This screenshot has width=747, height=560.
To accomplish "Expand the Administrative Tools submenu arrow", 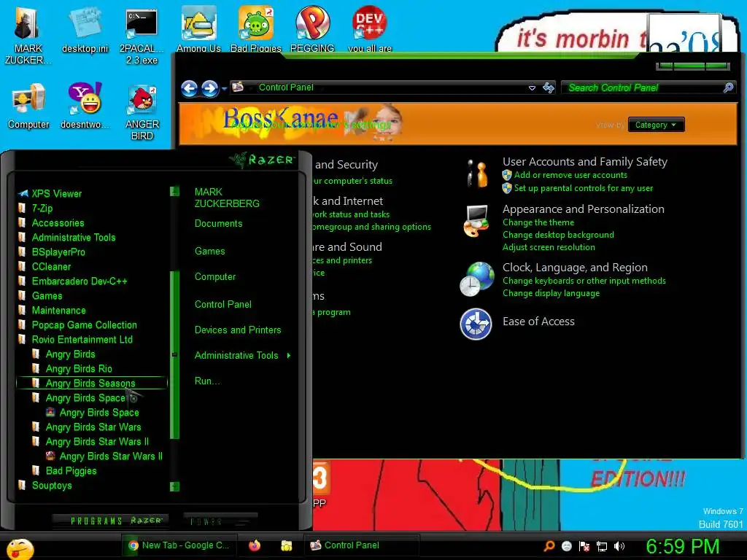I will (289, 355).
